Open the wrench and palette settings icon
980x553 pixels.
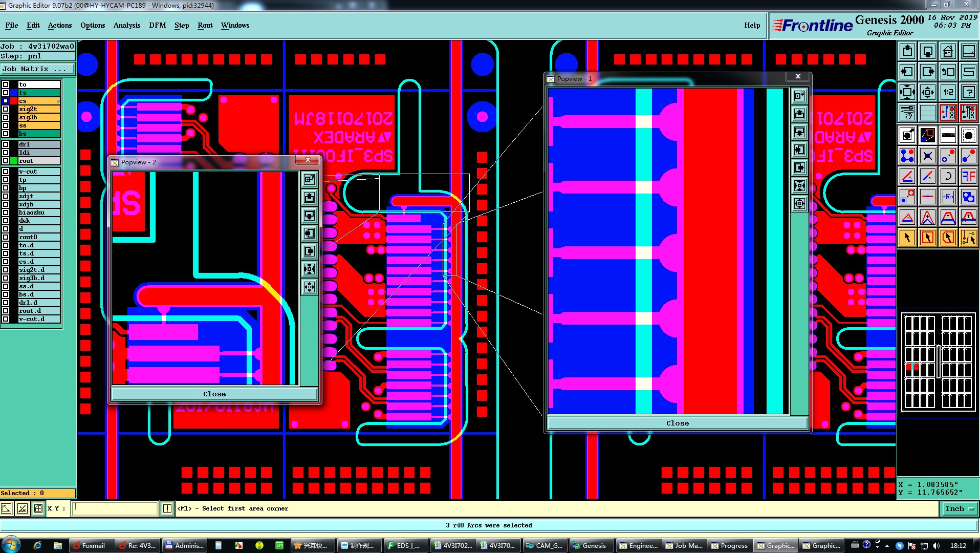907,112
